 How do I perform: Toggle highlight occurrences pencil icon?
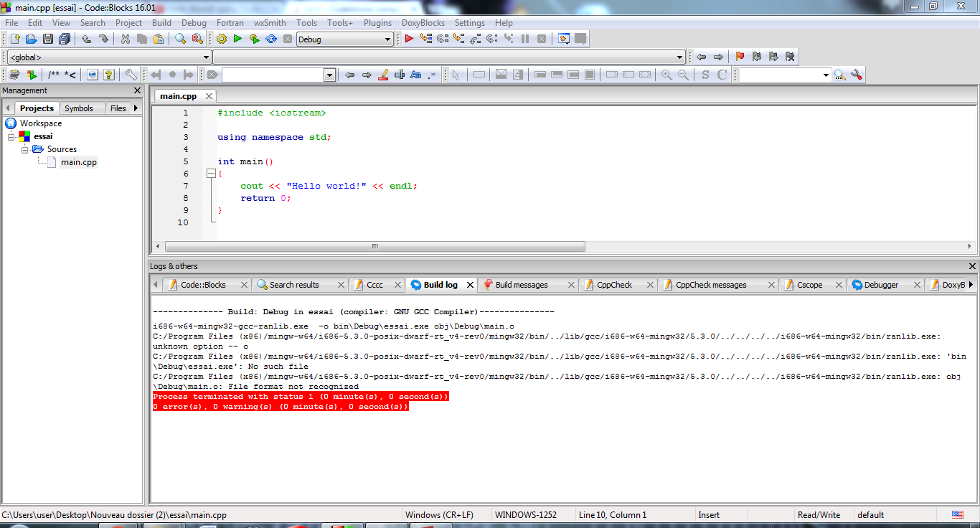point(383,75)
